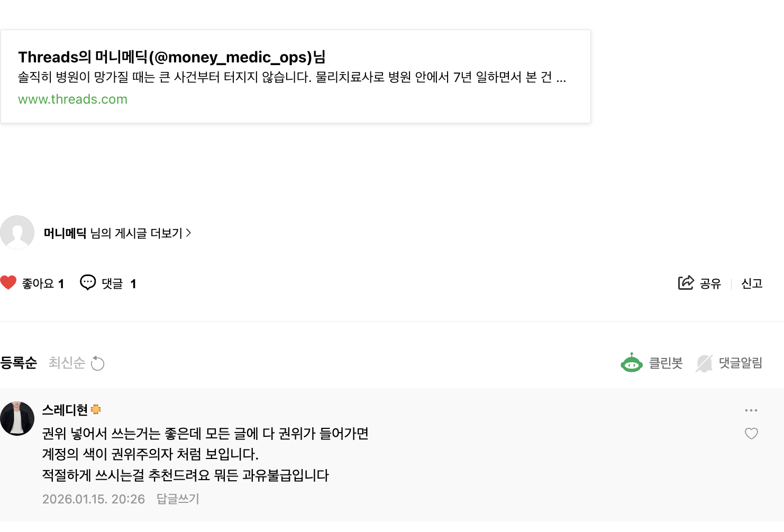Click the Threads 머니메딕 preview card title
The image size is (784, 532).
point(171,57)
